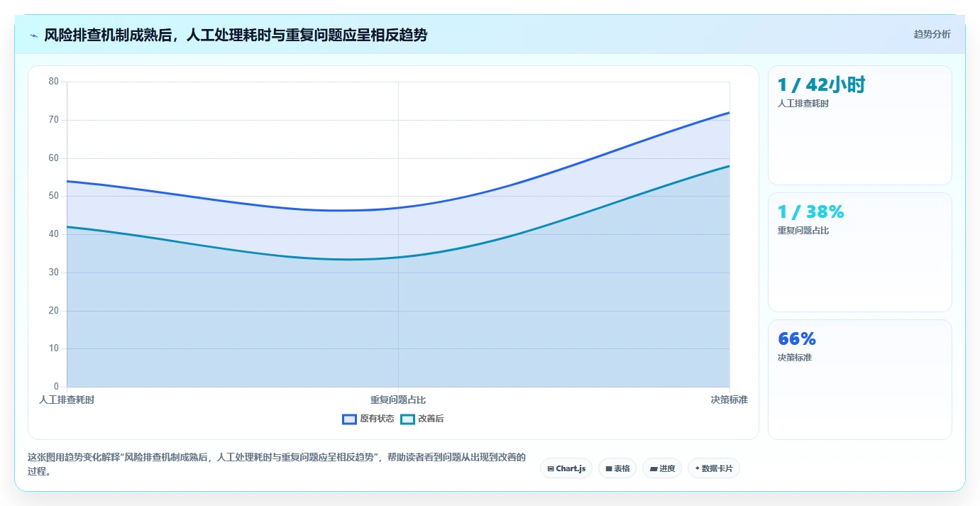Click the 改善后 legend label text

[x=431, y=419]
